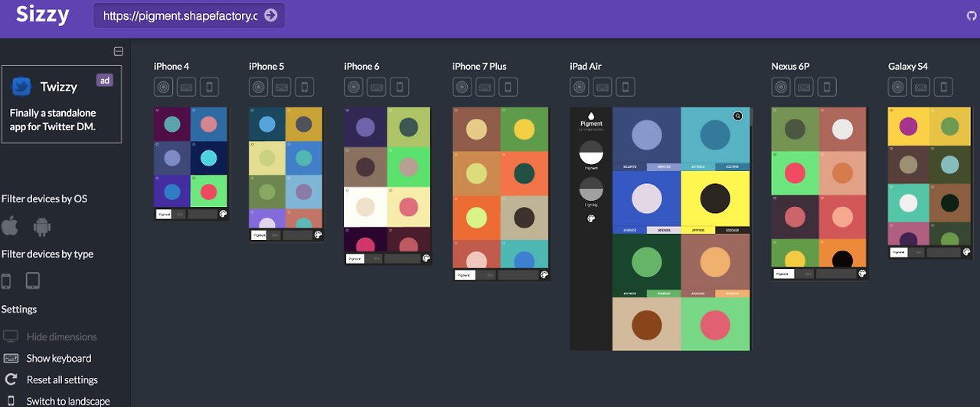Toggle the keyboard icon under iPad Air

coord(603,87)
